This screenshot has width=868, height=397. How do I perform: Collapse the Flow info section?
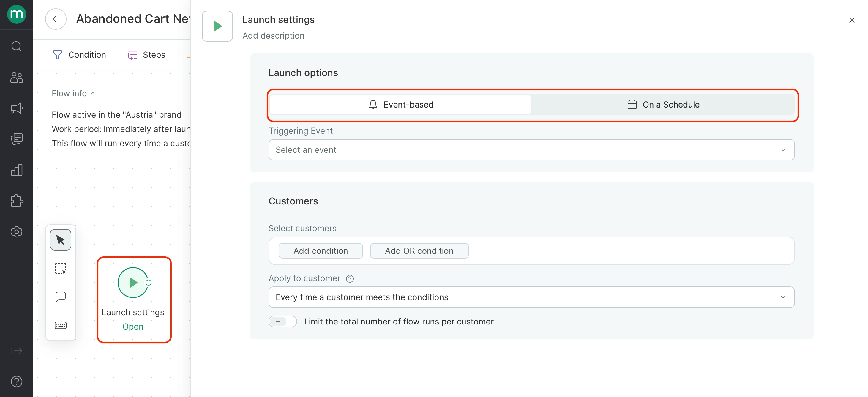[x=73, y=93]
